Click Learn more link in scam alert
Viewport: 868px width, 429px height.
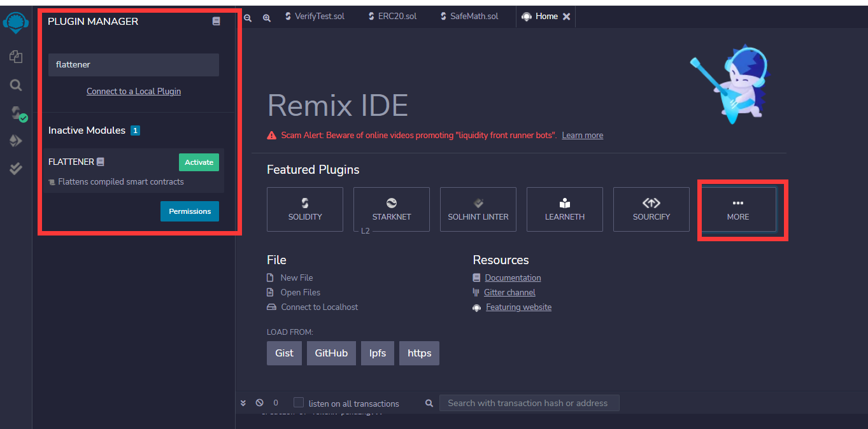582,136
